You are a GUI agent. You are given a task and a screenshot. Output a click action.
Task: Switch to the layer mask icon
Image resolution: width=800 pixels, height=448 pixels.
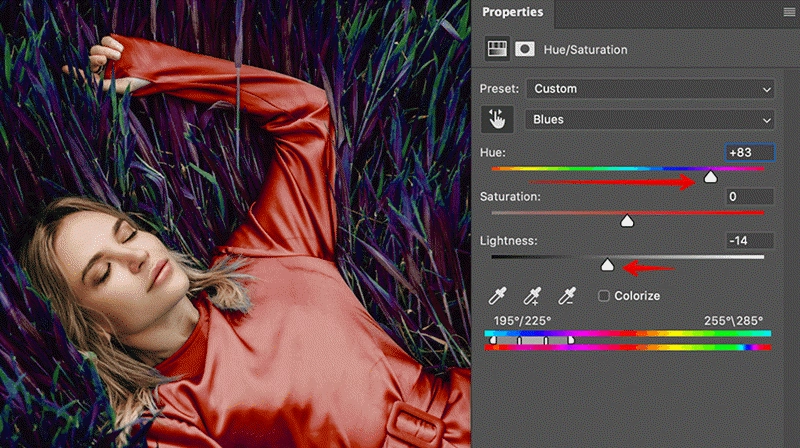[x=524, y=48]
